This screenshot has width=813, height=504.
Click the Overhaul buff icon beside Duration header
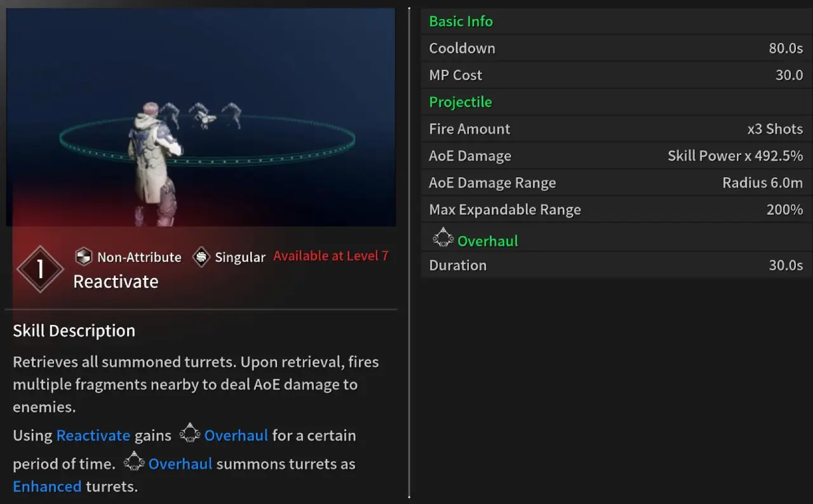point(443,237)
